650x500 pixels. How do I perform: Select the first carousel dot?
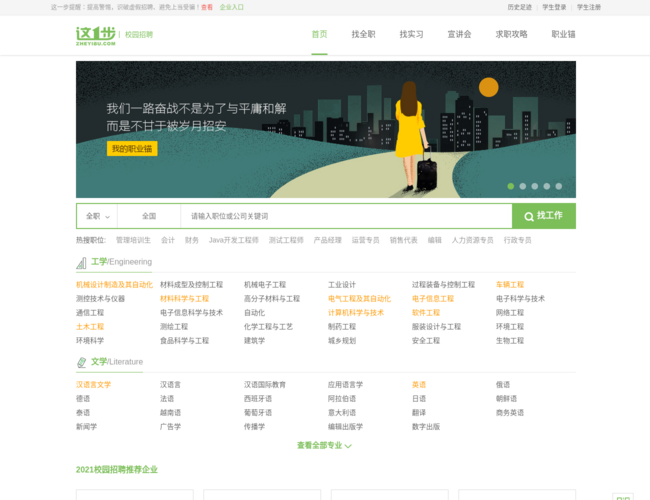coord(511,186)
